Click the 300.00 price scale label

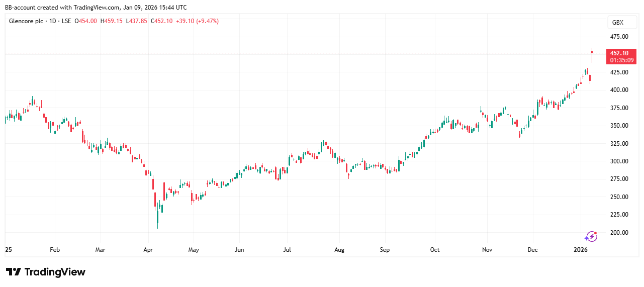coord(619,161)
